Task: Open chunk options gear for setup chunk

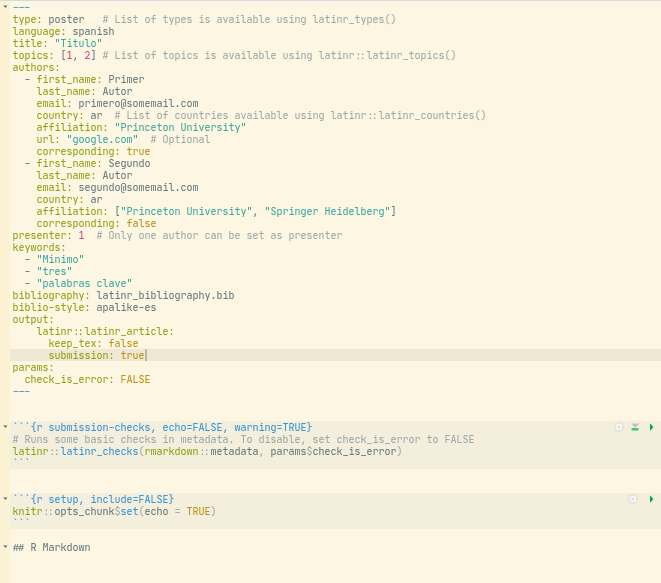Action: (632, 499)
